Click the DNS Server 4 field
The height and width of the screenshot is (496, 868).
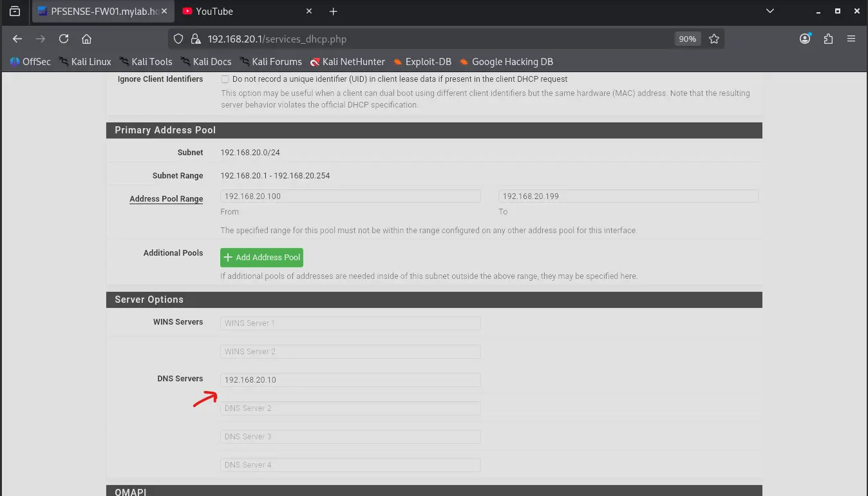tap(350, 465)
